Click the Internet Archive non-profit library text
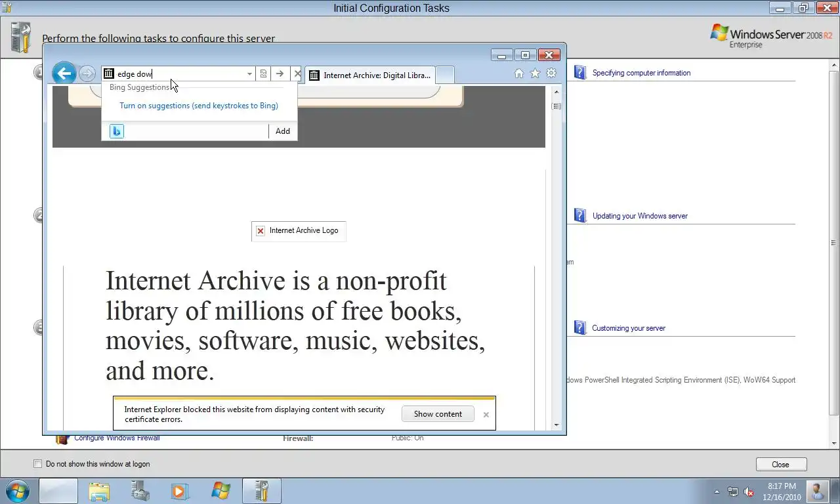This screenshot has height=504, width=840. click(295, 325)
